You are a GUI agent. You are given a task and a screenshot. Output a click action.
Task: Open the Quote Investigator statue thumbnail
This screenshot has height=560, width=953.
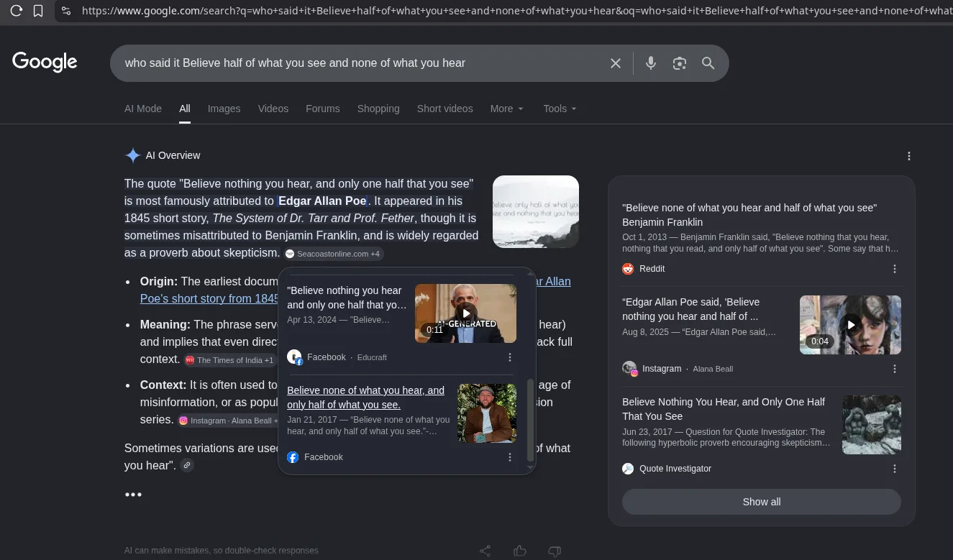(872, 425)
